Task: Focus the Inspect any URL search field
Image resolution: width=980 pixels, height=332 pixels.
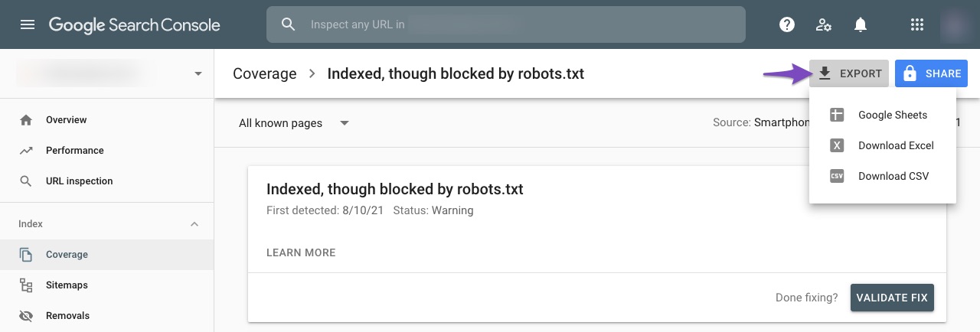Action: click(505, 24)
